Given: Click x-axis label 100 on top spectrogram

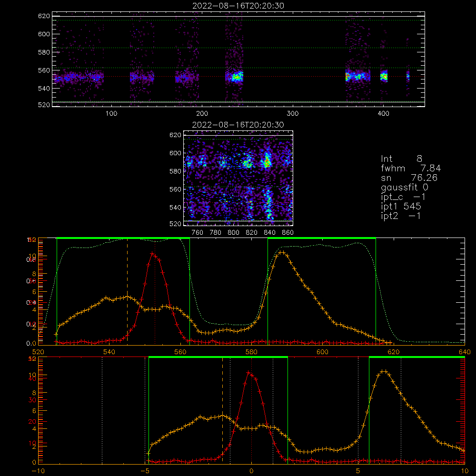Looking at the screenshot, I should [x=111, y=114].
